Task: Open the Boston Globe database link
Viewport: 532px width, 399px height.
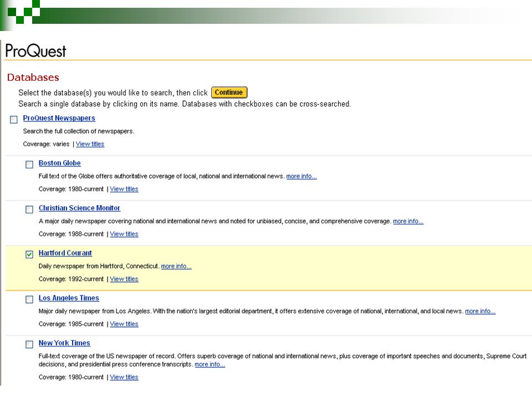Action: (x=60, y=163)
